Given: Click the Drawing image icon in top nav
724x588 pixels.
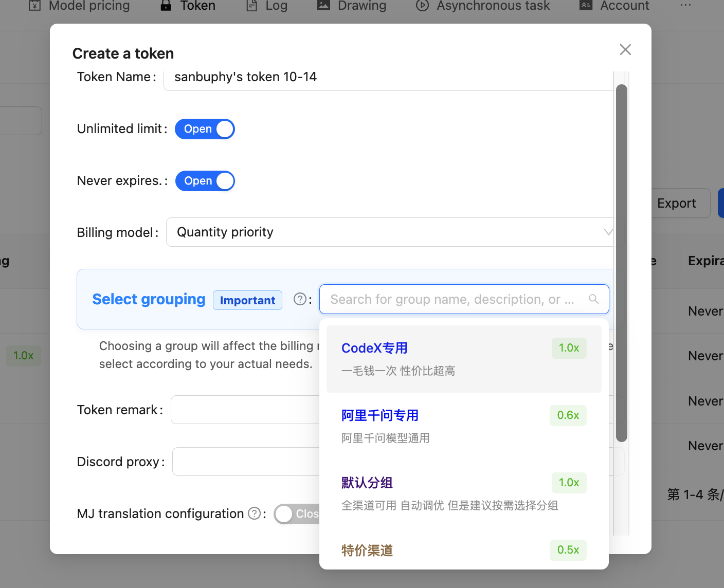Looking at the screenshot, I should point(323,6).
